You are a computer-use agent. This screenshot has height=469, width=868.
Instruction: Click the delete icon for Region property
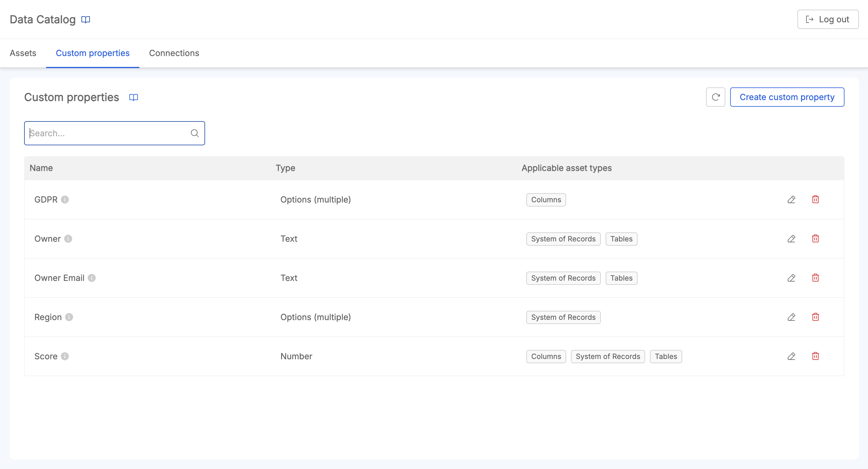coord(816,317)
